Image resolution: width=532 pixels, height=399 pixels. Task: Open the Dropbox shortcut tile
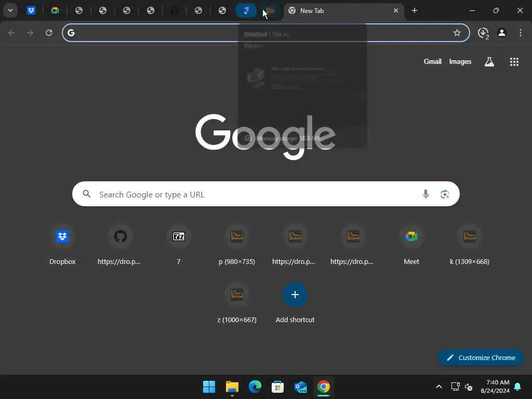pos(62,244)
